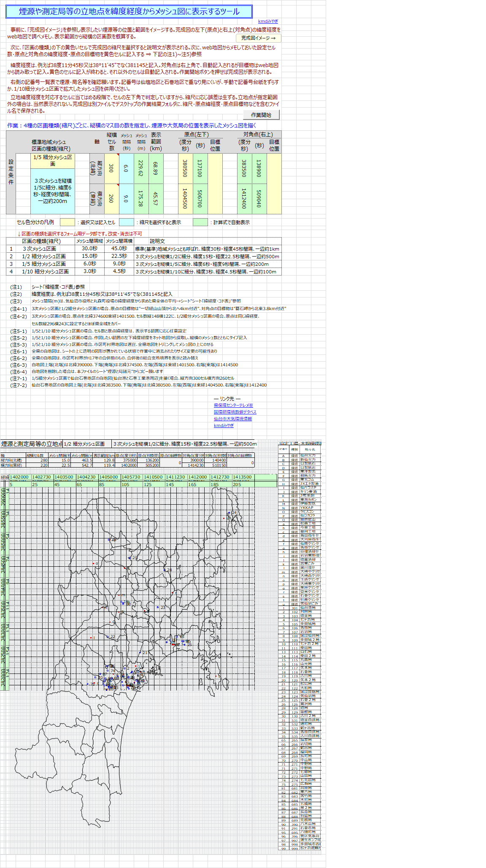Select the (注1) note label
The height and width of the screenshot is (868, 486).
tap(16, 287)
